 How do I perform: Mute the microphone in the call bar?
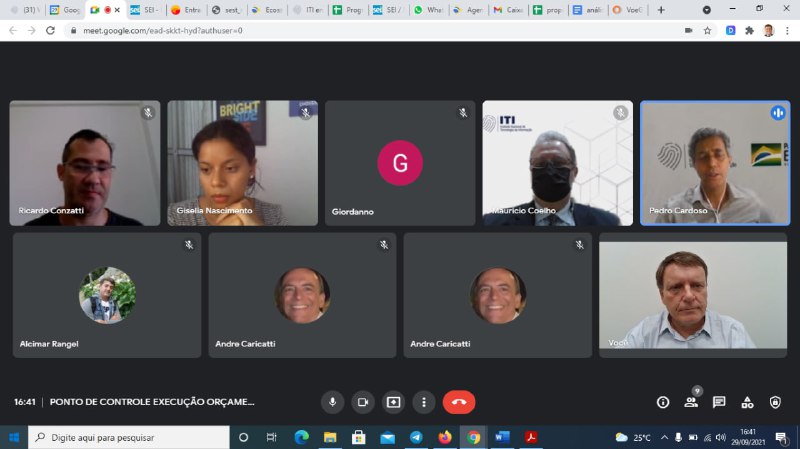[333, 402]
